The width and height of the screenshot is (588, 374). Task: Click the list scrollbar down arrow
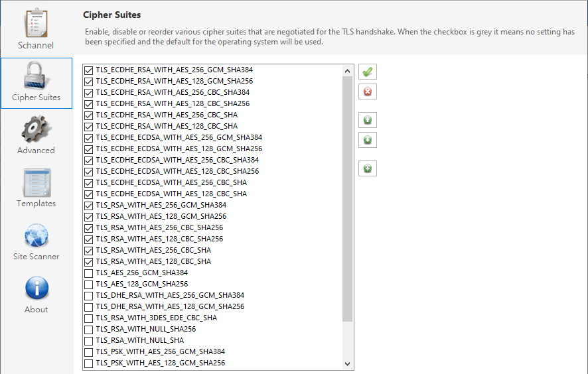347,363
